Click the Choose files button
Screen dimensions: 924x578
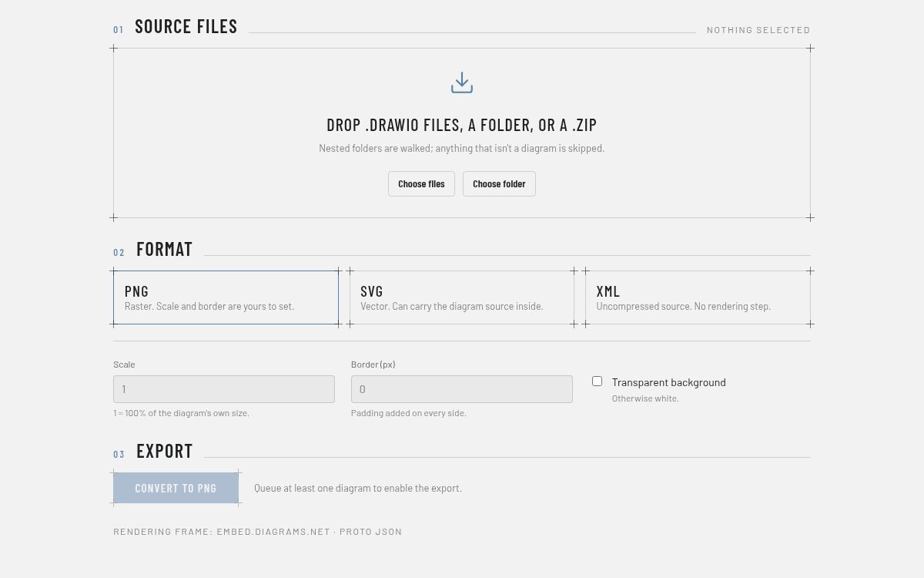coord(421,184)
